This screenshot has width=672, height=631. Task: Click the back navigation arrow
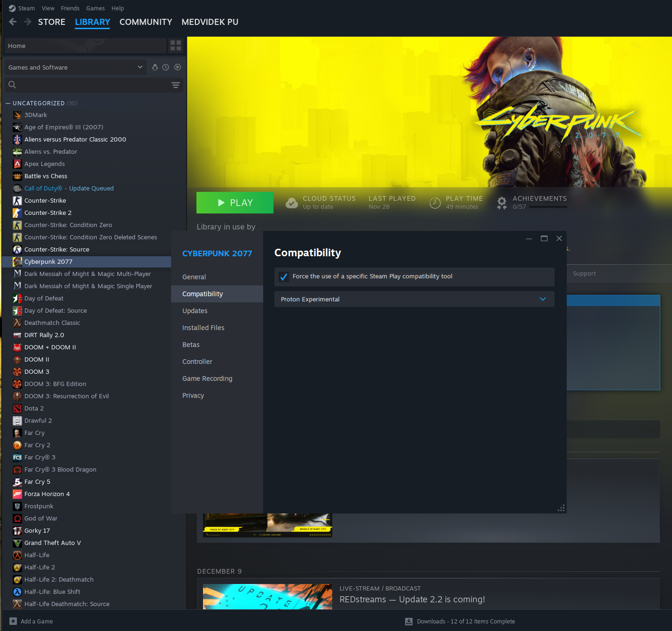[x=13, y=22]
